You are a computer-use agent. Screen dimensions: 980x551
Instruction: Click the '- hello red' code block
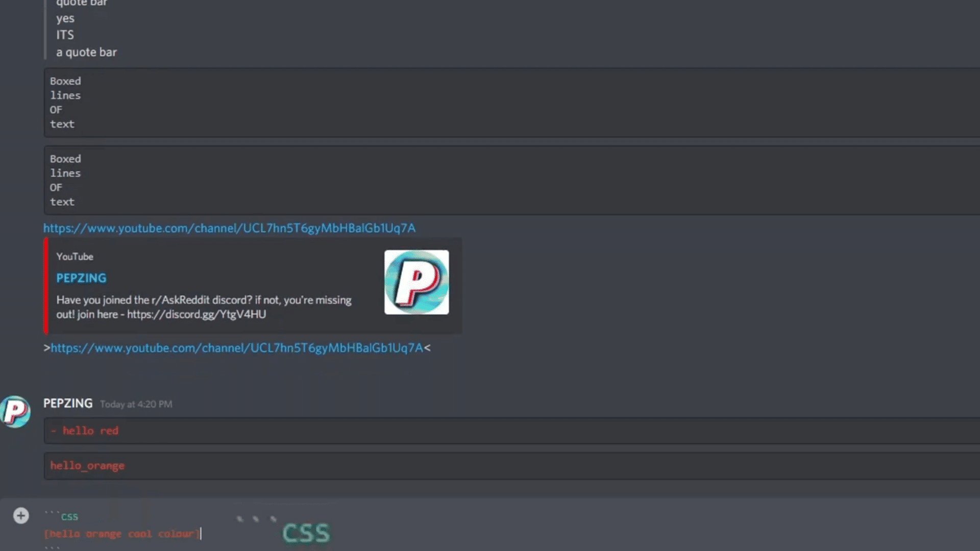click(512, 431)
